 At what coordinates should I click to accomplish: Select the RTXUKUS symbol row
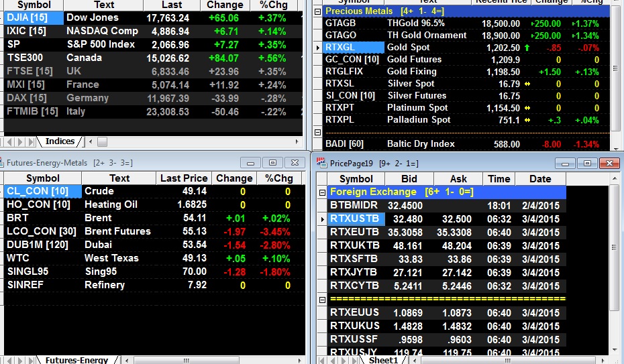coord(446,326)
